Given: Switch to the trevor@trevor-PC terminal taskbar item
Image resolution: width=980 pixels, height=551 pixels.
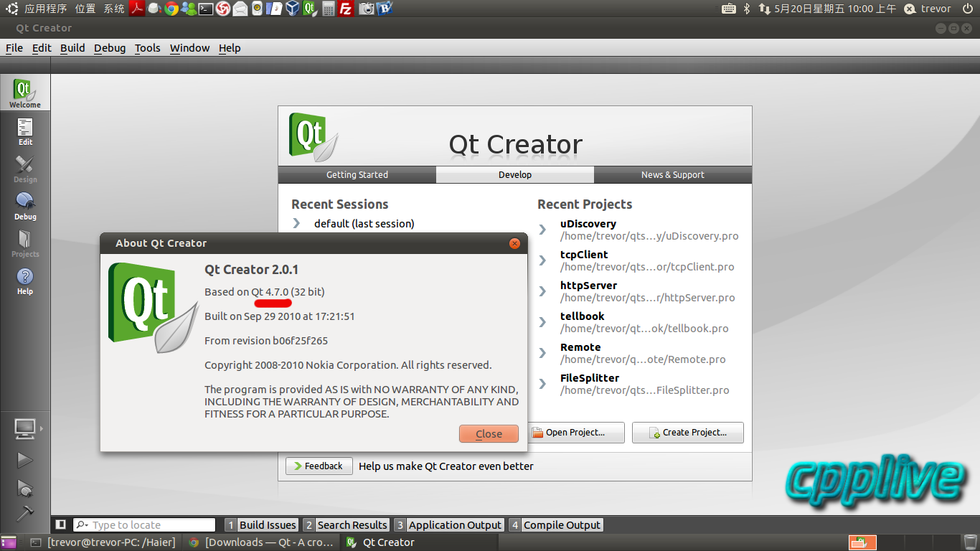Looking at the screenshot, I should pyautogui.click(x=104, y=542).
